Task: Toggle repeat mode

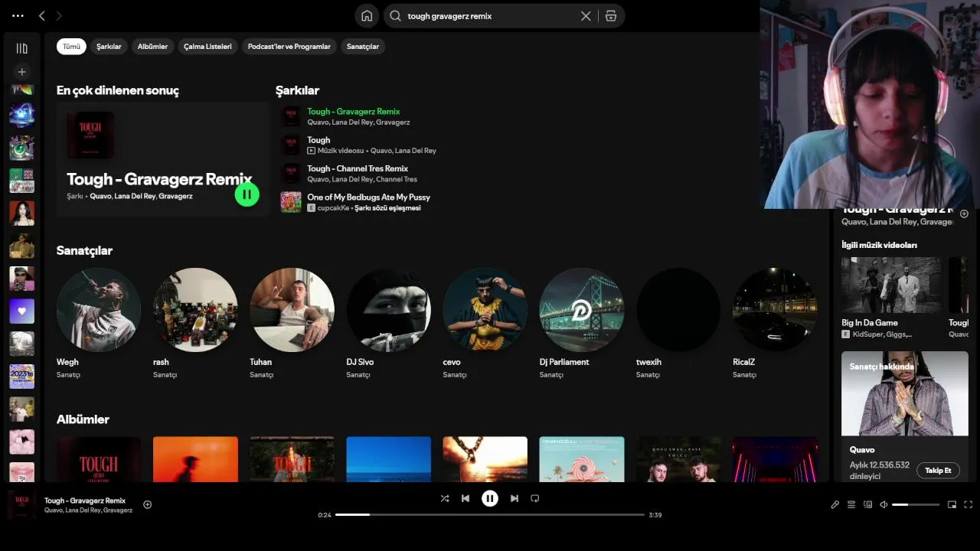Action: tap(535, 498)
